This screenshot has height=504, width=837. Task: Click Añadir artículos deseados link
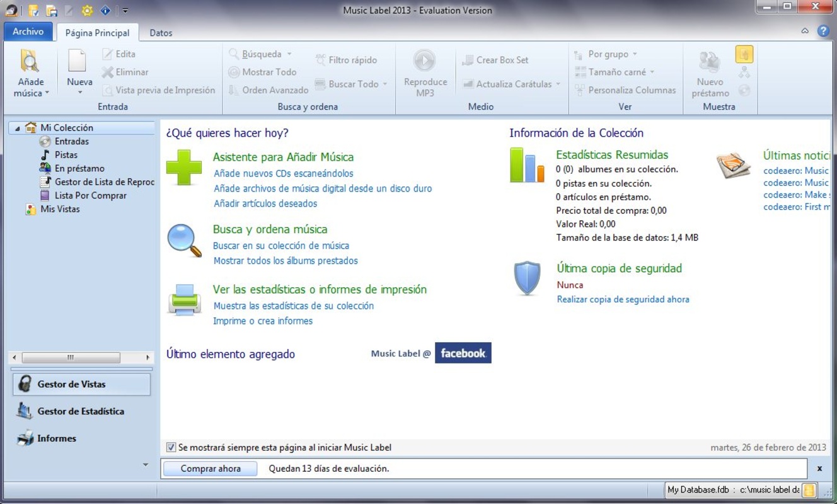[x=265, y=203]
